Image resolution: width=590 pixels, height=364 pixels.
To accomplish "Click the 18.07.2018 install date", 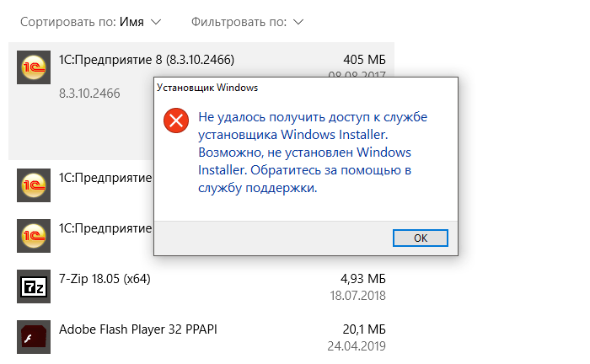I will (x=357, y=296).
